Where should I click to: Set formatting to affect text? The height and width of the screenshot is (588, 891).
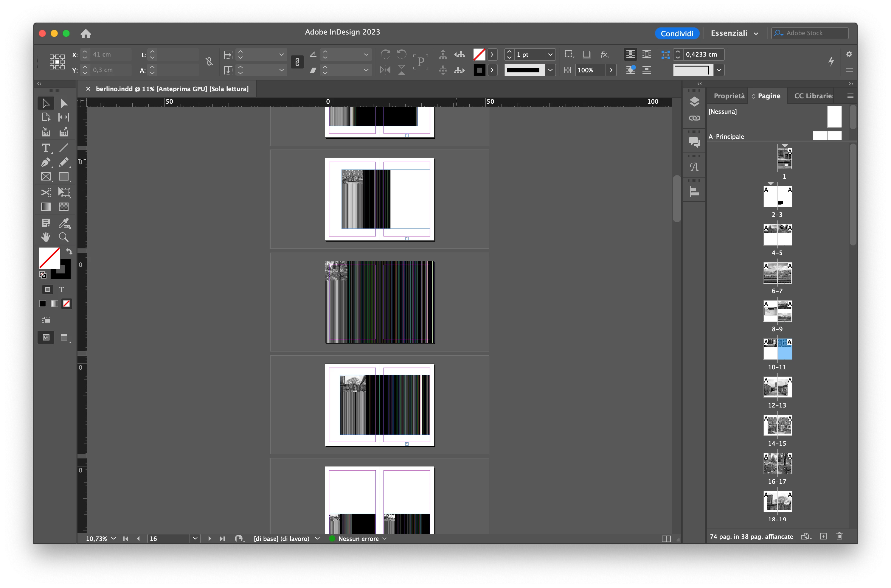61,290
